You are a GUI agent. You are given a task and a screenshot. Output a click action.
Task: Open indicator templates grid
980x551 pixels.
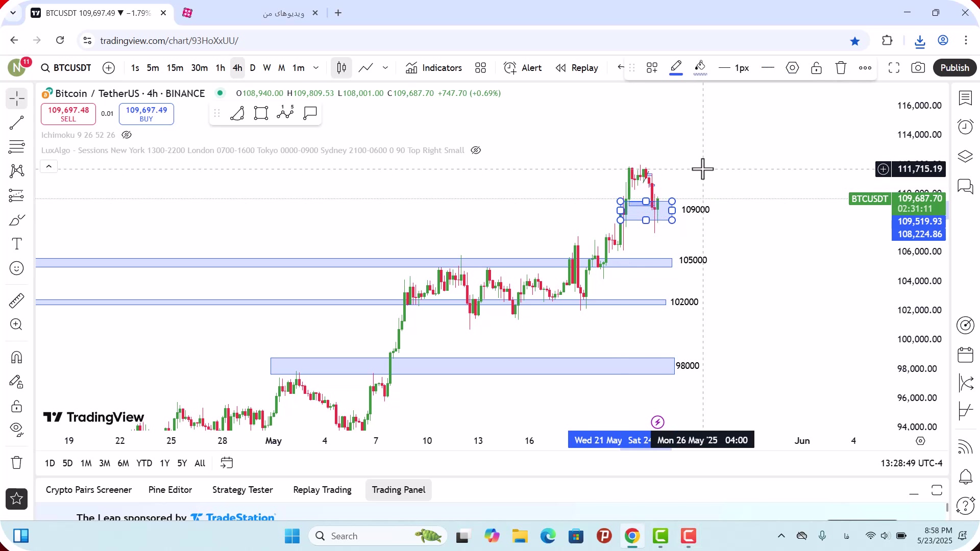480,68
